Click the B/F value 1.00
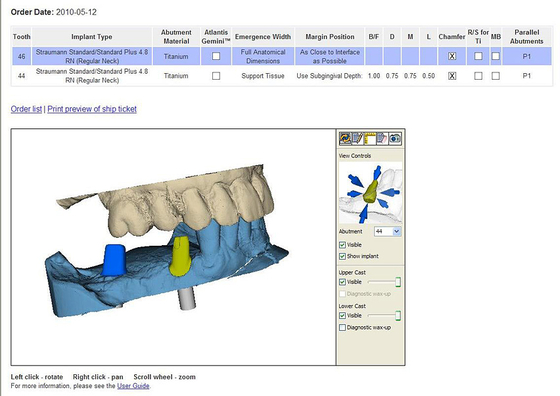Viewport: 560px width, 396px height. click(x=374, y=76)
